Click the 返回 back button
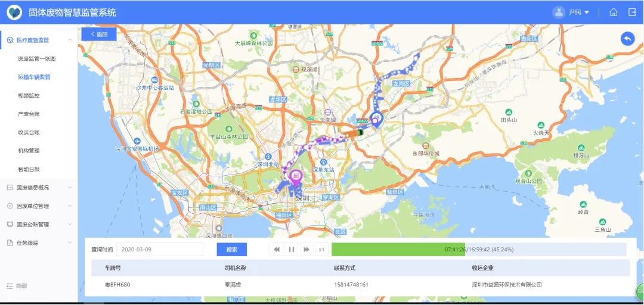The image size is (644, 305). pyautogui.click(x=99, y=35)
